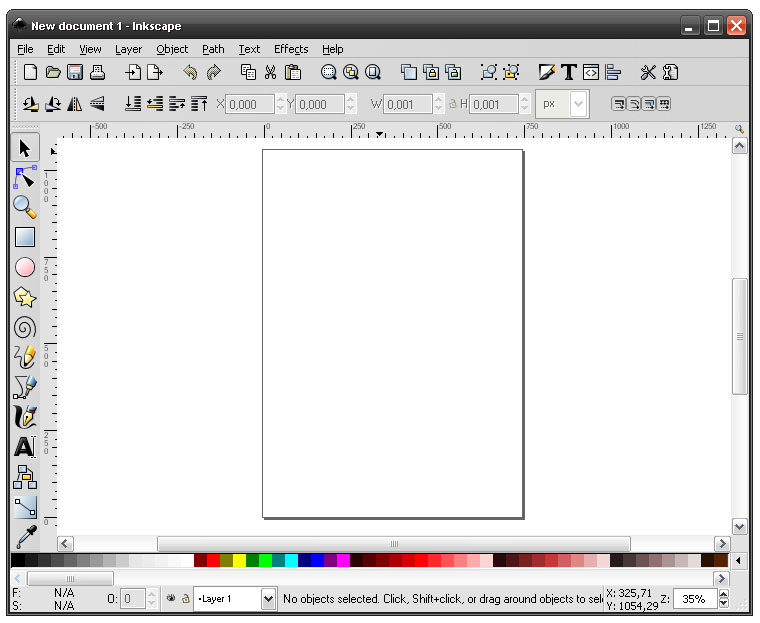Open the px units dropdown
Screen dimensions: 760x623
coord(579,104)
